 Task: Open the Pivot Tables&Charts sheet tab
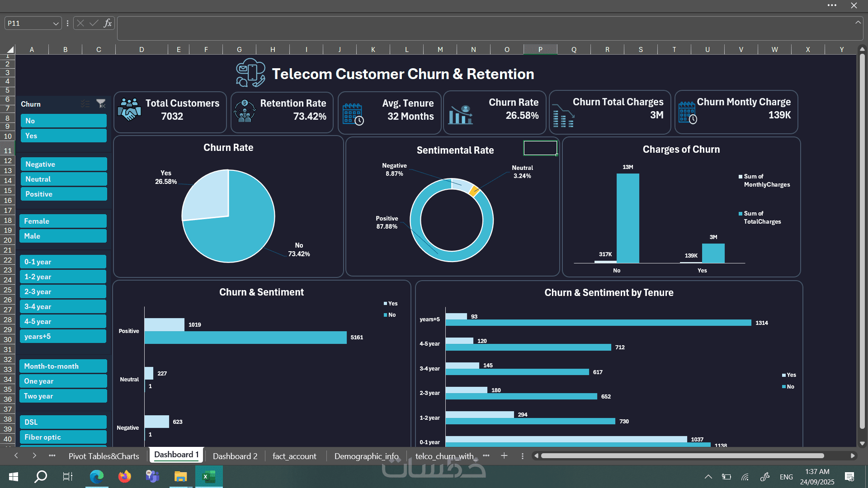pyautogui.click(x=104, y=456)
